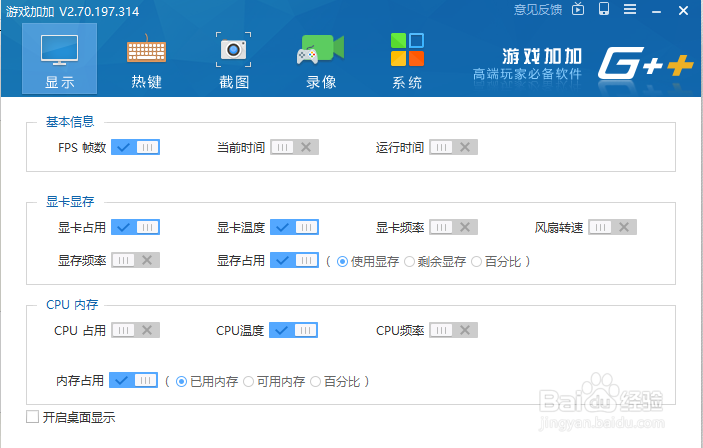Click the title text 游戏加加 V2.70.197.314

[x=72, y=11]
